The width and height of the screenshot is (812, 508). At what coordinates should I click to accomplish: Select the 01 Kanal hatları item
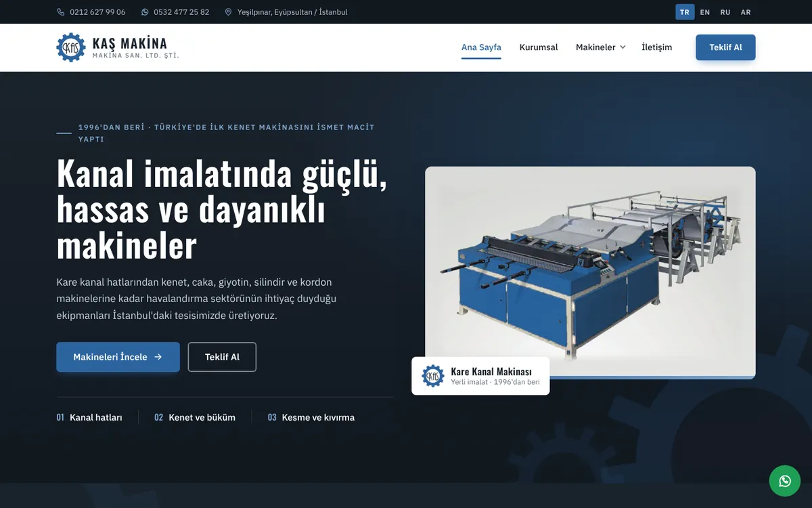click(x=89, y=417)
